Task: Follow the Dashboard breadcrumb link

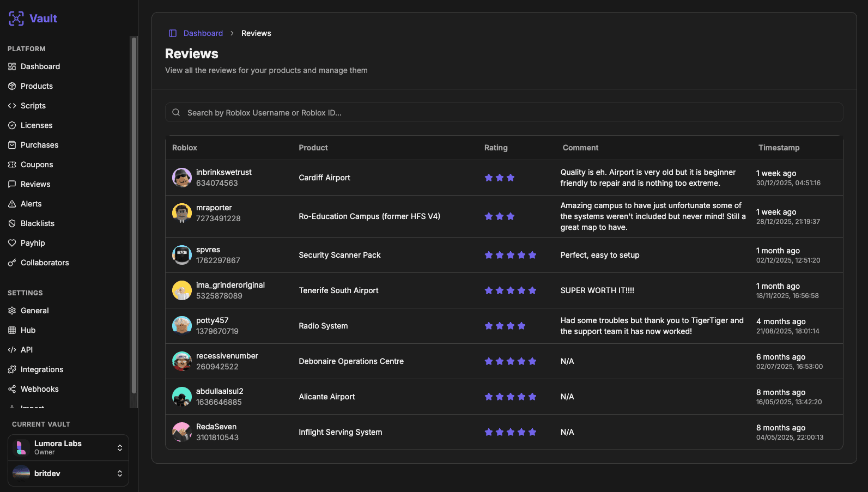Action: coord(203,33)
